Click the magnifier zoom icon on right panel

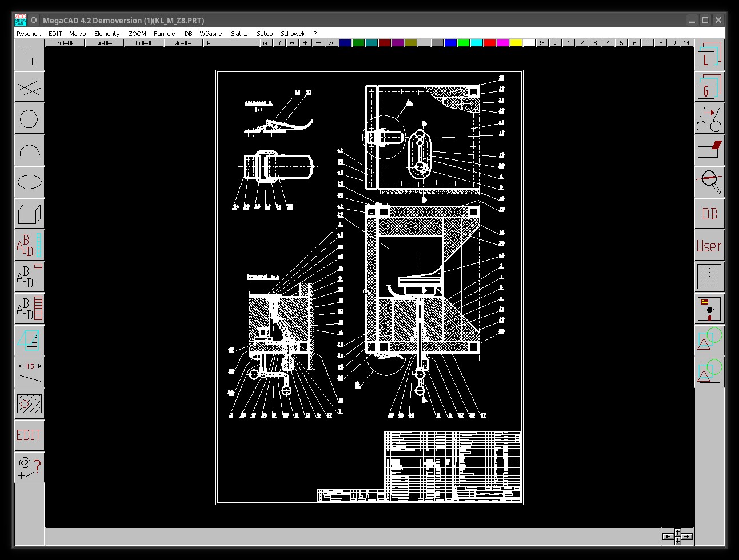point(709,182)
